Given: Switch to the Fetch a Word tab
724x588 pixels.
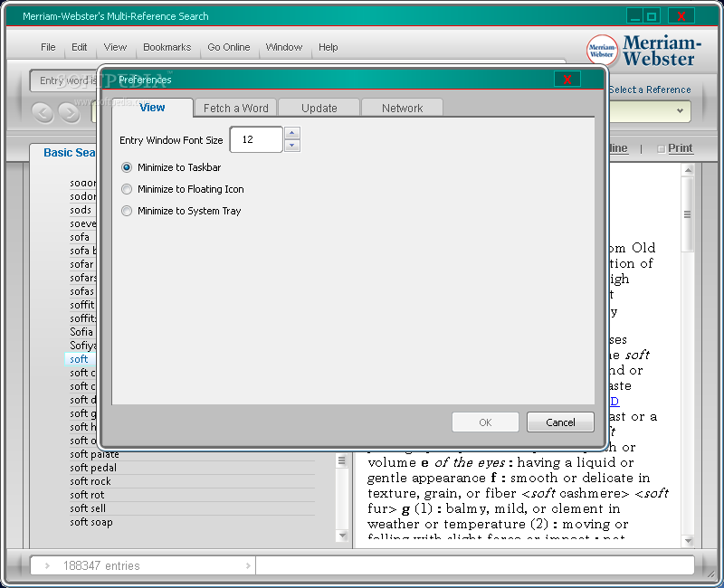Looking at the screenshot, I should tap(235, 108).
